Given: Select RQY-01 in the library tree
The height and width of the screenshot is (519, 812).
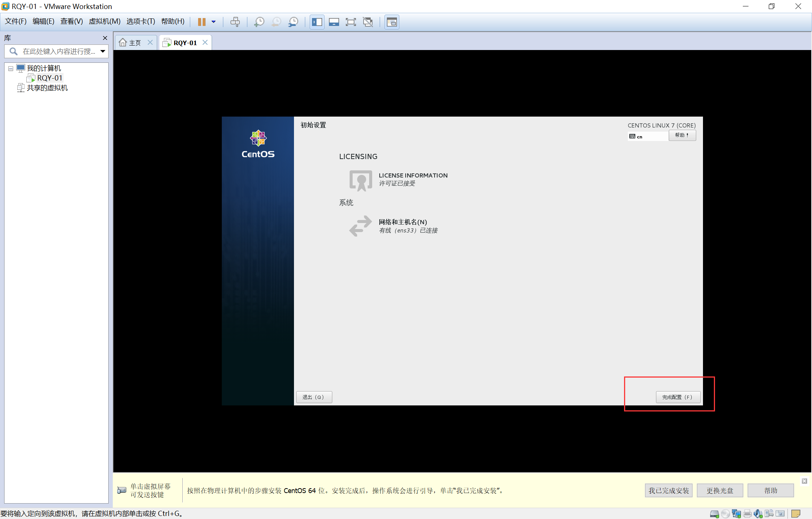Looking at the screenshot, I should (x=49, y=78).
